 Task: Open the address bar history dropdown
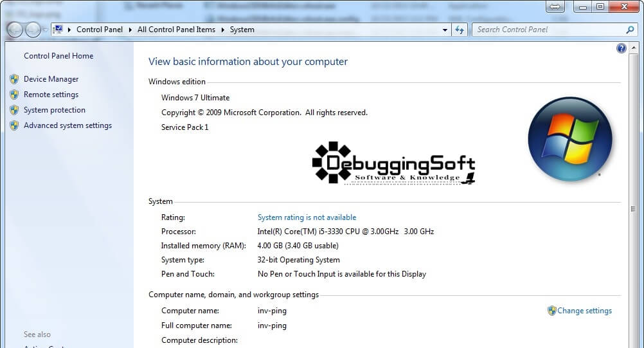445,30
